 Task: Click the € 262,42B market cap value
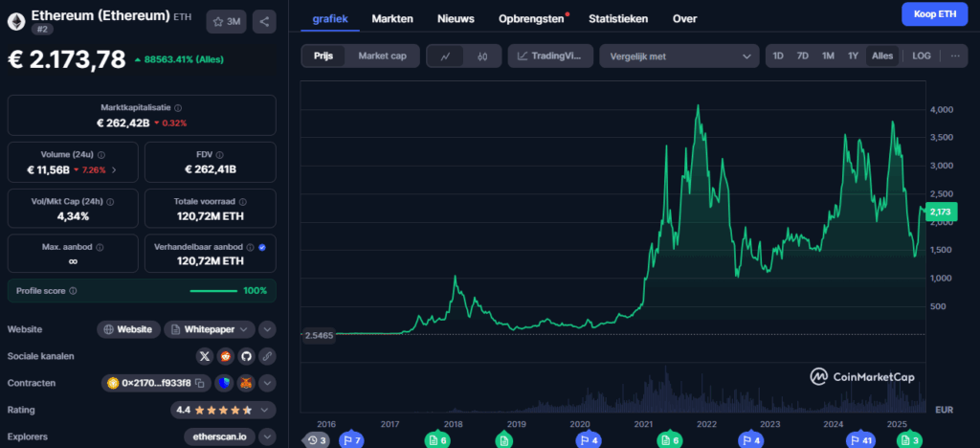(123, 123)
